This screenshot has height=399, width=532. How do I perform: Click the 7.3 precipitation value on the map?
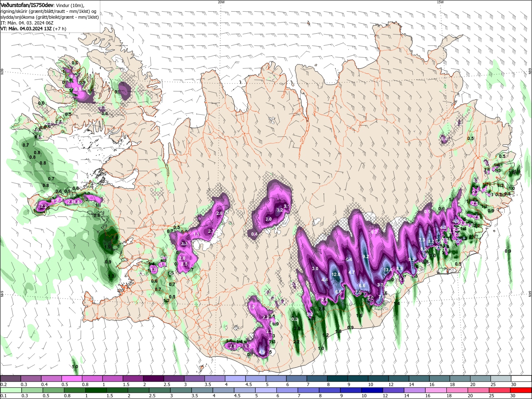pyautogui.click(x=422, y=240)
